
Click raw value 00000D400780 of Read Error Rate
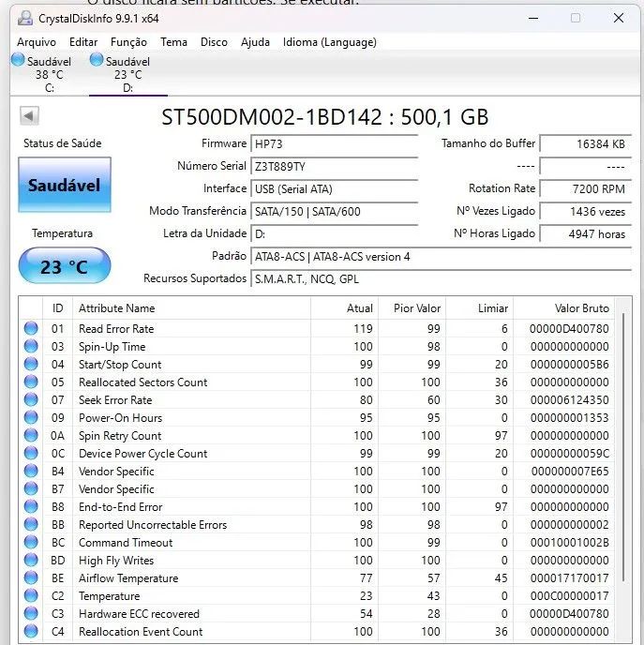pyautogui.click(x=569, y=329)
